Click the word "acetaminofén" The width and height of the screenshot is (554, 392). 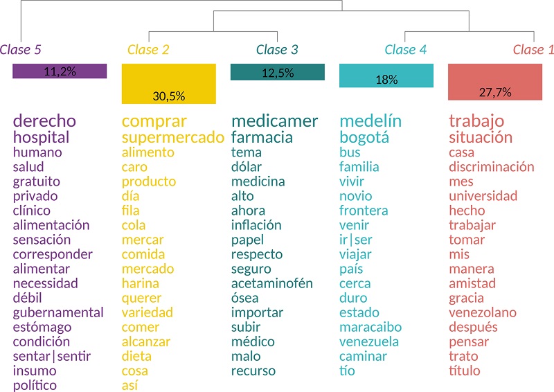tap(272, 283)
